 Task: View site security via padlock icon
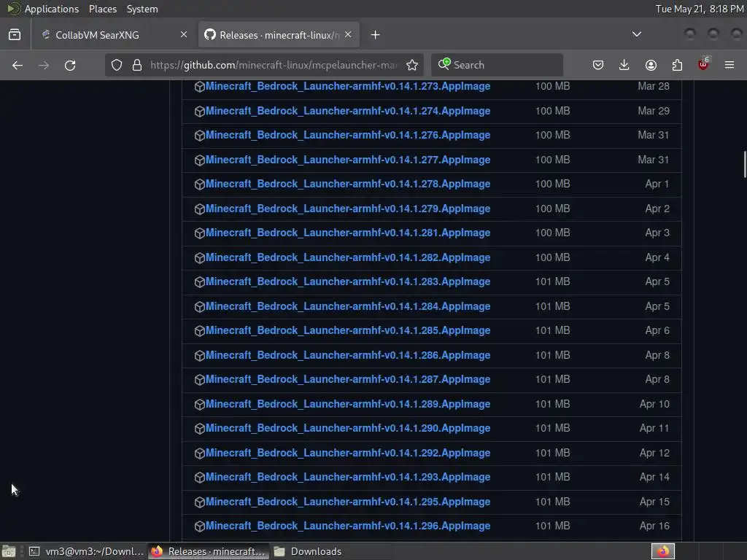(x=137, y=65)
